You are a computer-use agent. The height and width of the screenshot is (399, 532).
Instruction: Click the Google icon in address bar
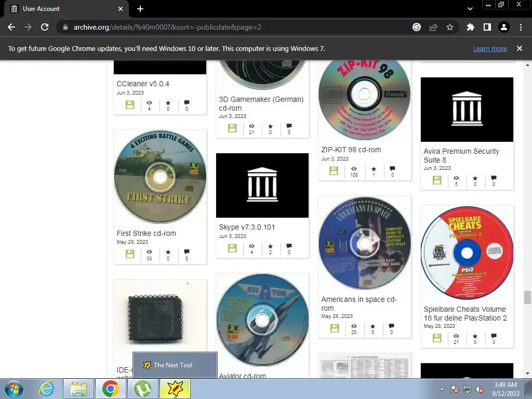pos(417,27)
